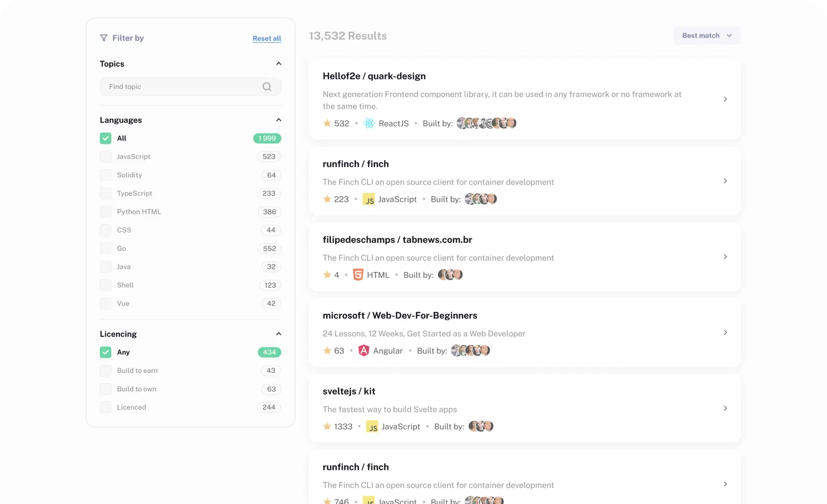This screenshot has width=827, height=504.
Task: Click the star icon next to 223
Action: pyautogui.click(x=327, y=199)
